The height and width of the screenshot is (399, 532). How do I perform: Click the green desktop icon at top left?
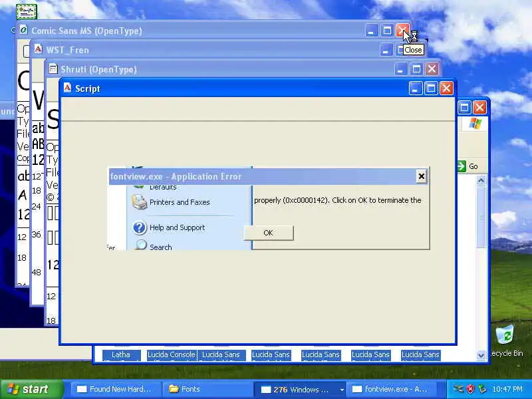point(27,12)
